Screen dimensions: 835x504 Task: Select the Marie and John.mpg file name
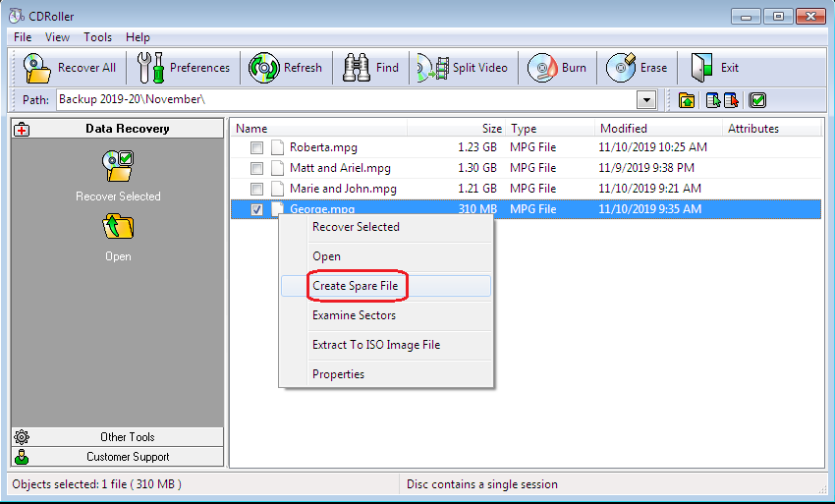tap(343, 189)
